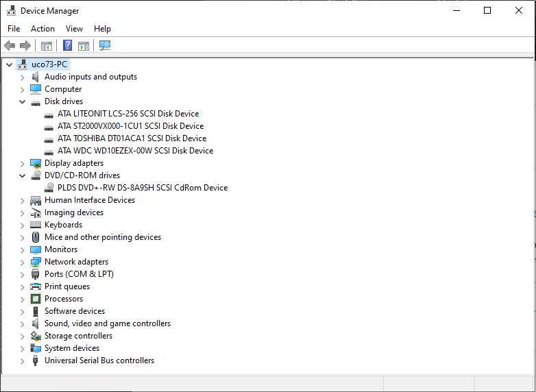Collapse the Disk drives category
Image resolution: width=536 pixels, height=392 pixels.
(22, 101)
